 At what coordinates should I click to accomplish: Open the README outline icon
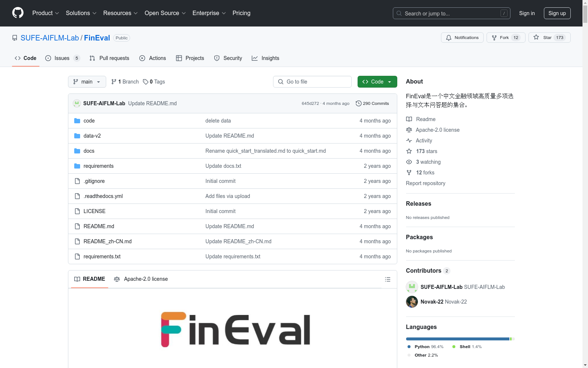[387, 279]
